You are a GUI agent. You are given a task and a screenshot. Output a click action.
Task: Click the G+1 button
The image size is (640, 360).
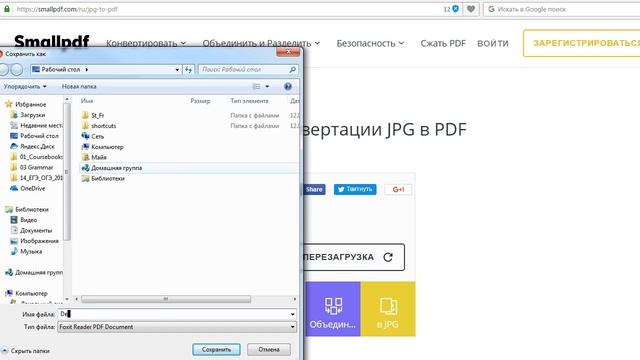(x=398, y=189)
